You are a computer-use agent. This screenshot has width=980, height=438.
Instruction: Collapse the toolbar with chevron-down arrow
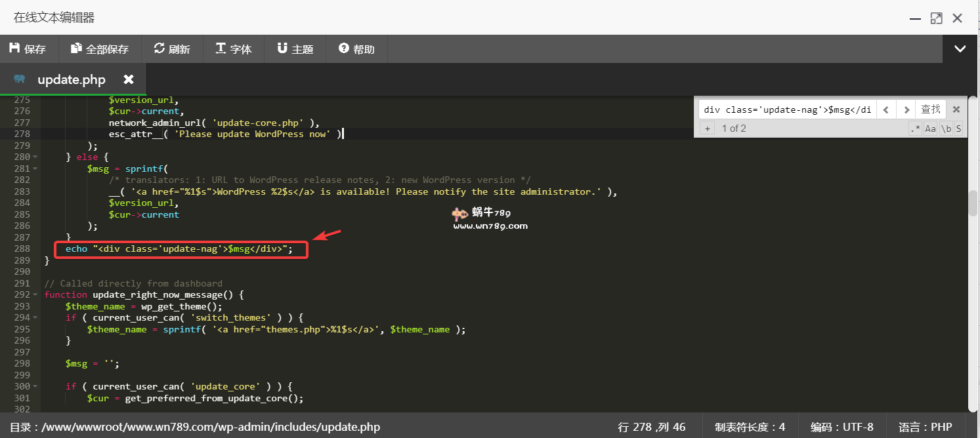click(960, 49)
